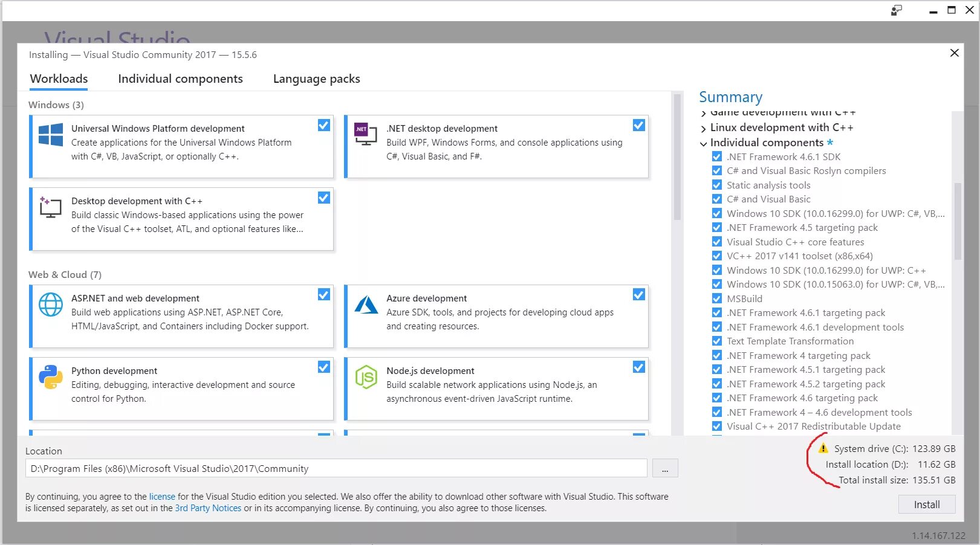Maximize the Visual Studio Installer window
This screenshot has height=545, width=980.
952,10
